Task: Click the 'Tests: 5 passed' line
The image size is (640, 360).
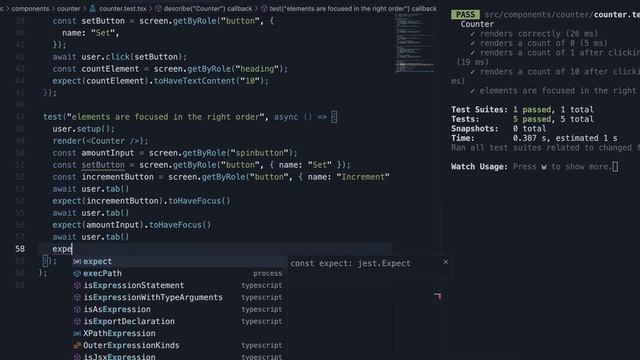Action: tap(522, 119)
